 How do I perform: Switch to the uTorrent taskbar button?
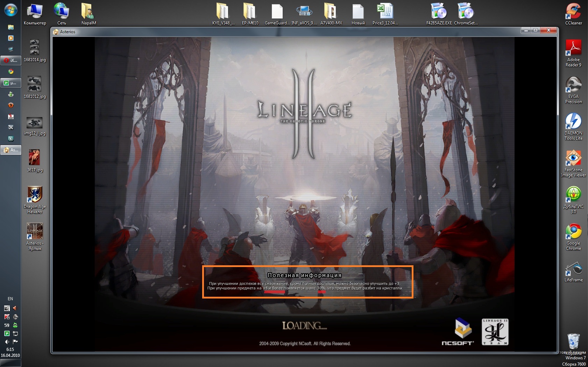point(10,83)
